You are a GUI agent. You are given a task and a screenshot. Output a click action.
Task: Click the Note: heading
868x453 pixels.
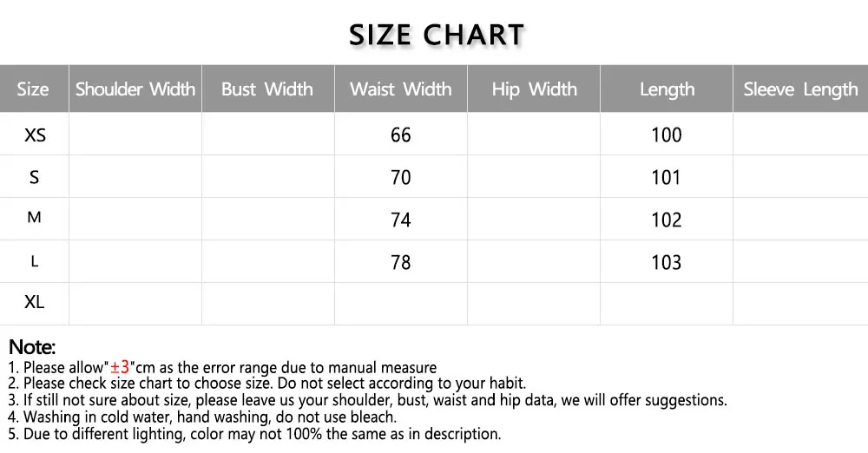[32, 347]
